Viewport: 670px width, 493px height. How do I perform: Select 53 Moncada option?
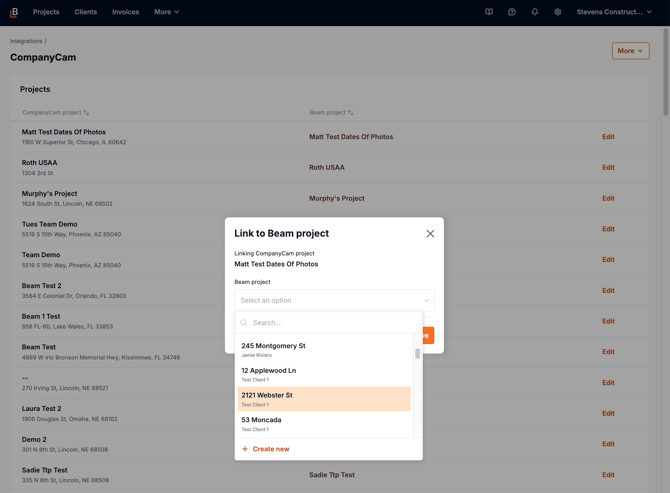[x=324, y=424]
